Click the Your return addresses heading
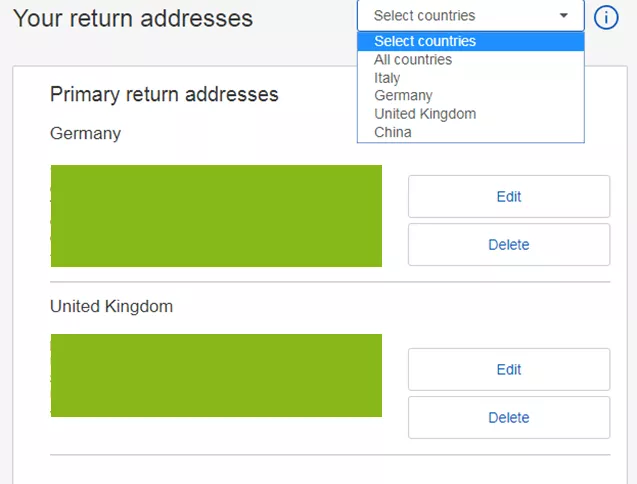The image size is (637, 484). pyautogui.click(x=133, y=18)
